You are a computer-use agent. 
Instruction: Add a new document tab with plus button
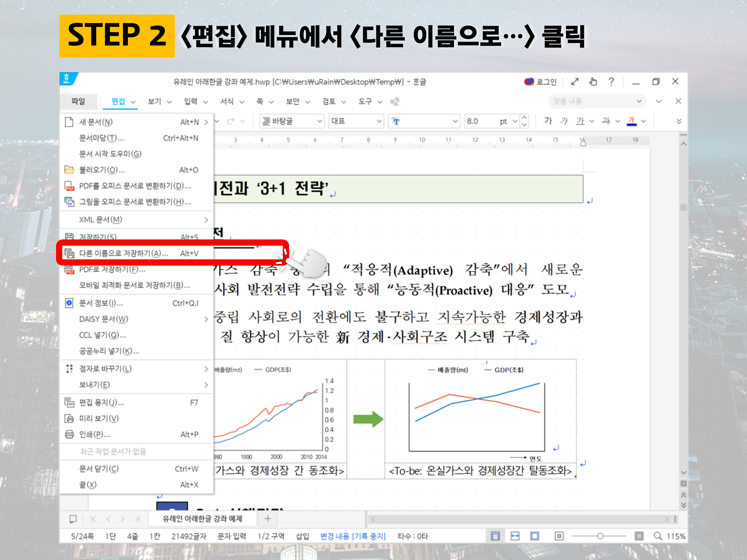[x=267, y=519]
